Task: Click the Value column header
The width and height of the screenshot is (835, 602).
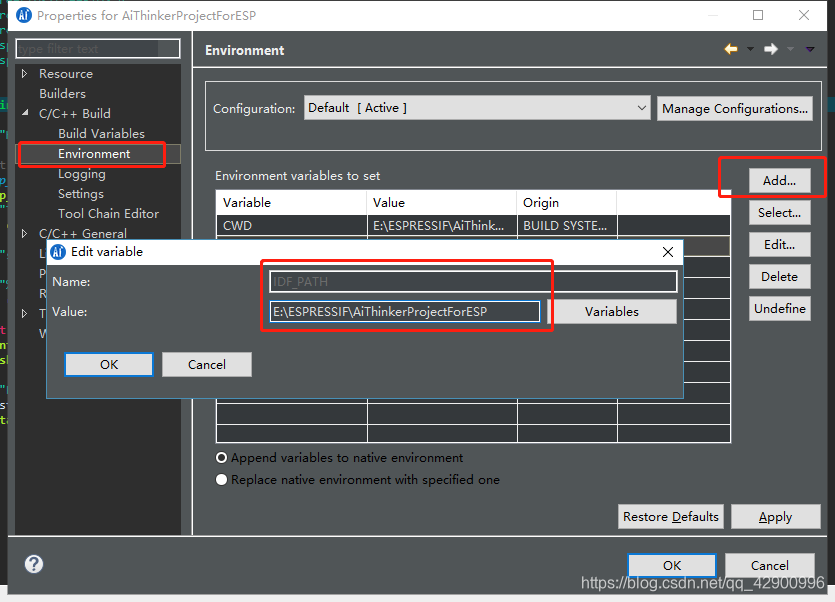Action: pyautogui.click(x=441, y=202)
